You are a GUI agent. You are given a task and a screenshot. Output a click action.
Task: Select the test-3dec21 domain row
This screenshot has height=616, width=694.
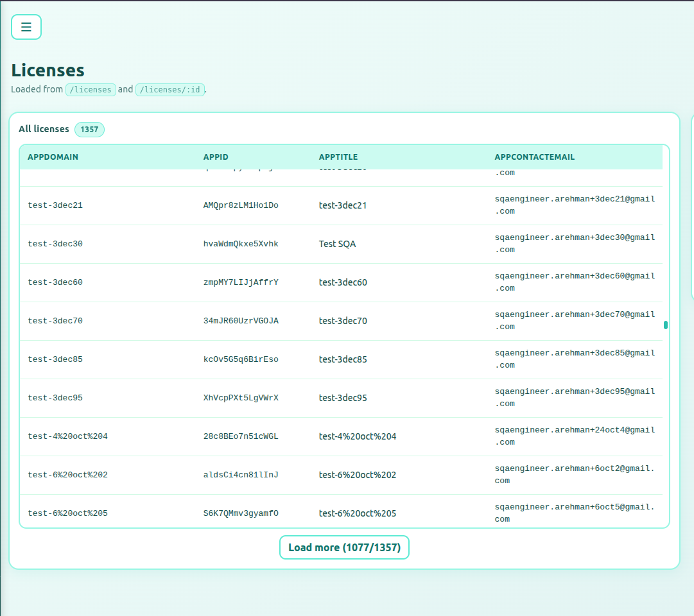[x=55, y=206]
